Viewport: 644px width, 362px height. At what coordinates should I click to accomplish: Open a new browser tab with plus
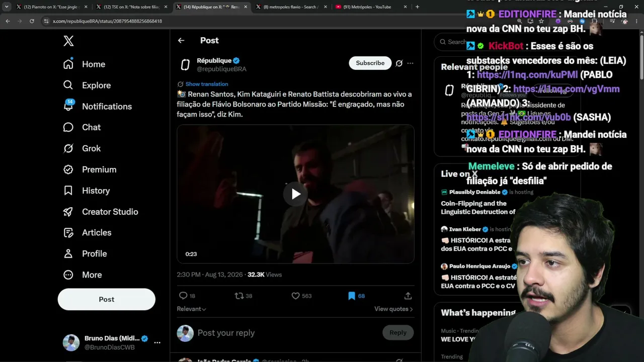[x=417, y=7]
